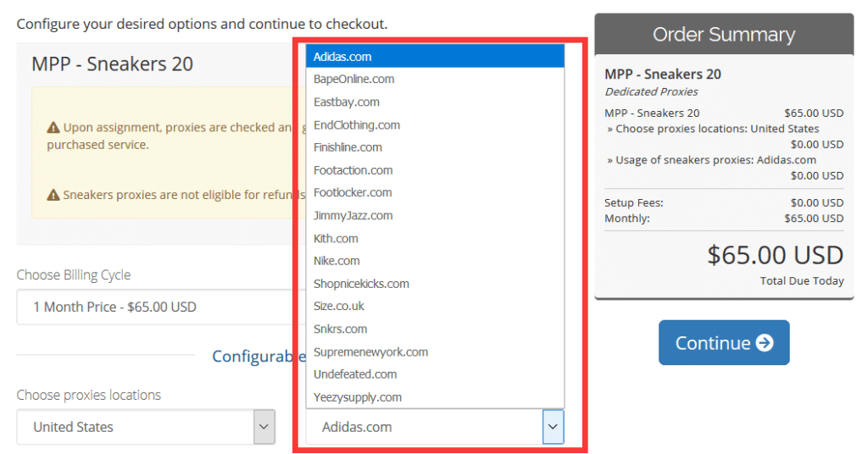Click the 'Choose Billing Cycle' label
Viewport: 868px width, 454px height.
click(x=74, y=274)
